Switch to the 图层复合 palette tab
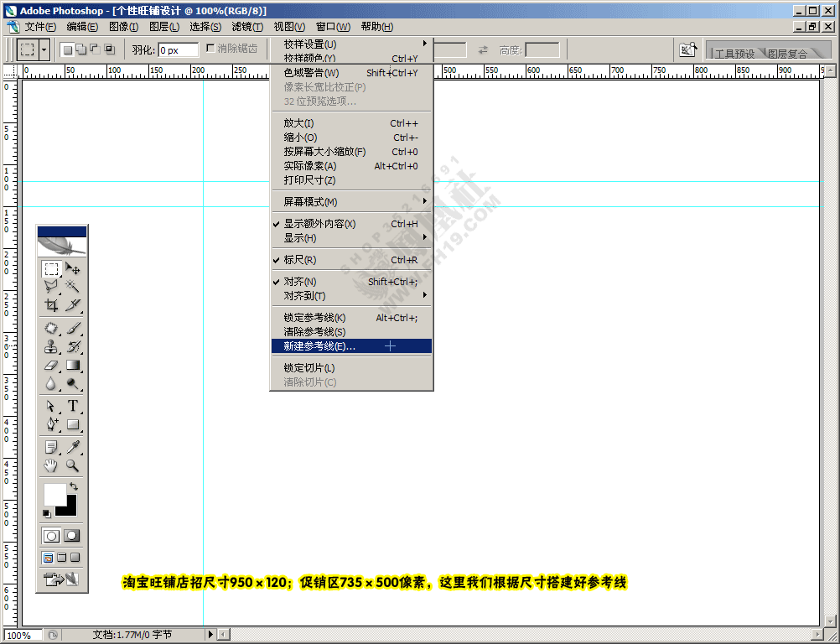 point(787,54)
